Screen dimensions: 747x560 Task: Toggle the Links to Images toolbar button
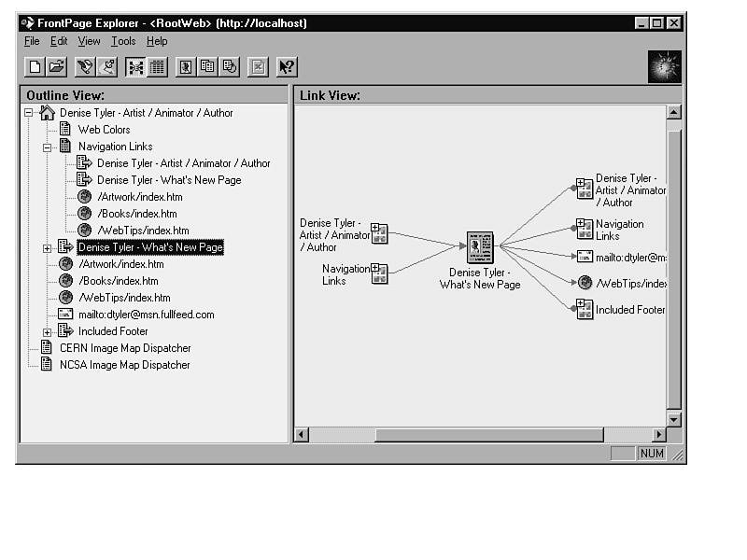click(186, 66)
